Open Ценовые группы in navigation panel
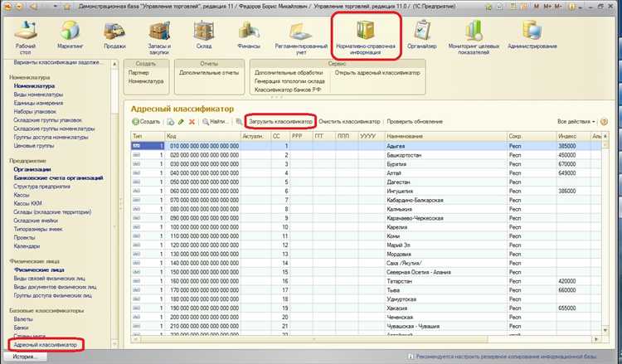 click(33, 146)
